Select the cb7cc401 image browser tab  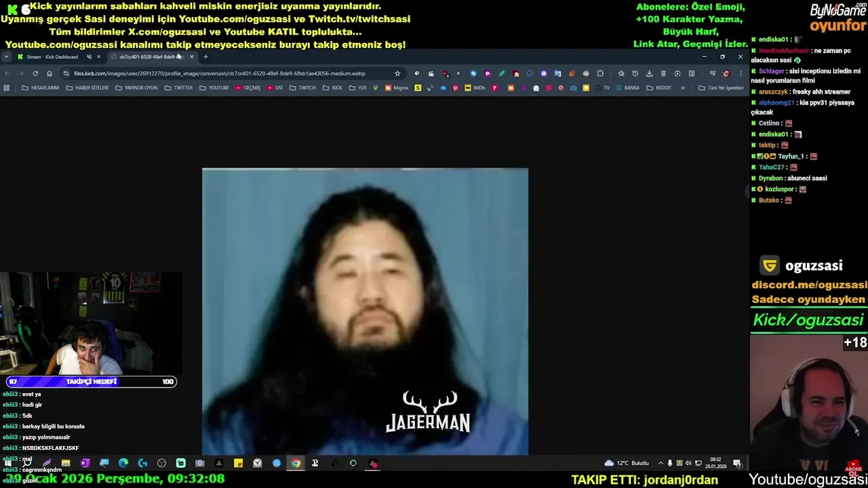[151, 57]
